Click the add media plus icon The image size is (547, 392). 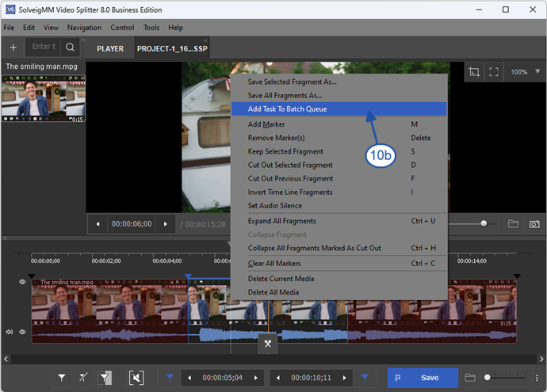tap(13, 48)
